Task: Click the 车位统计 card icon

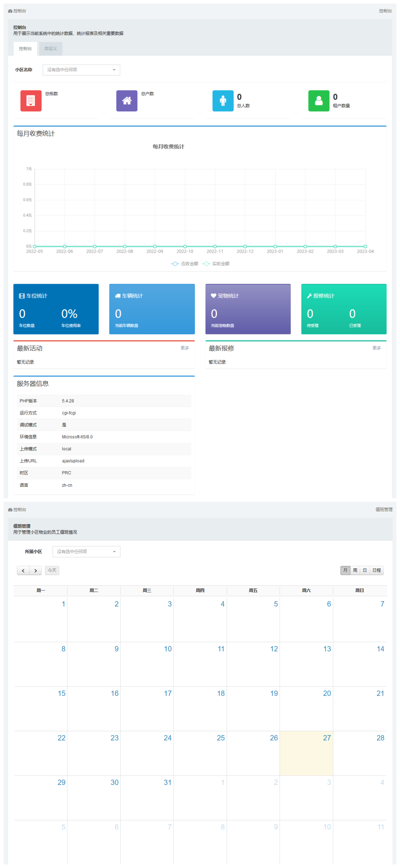Action: (x=22, y=296)
